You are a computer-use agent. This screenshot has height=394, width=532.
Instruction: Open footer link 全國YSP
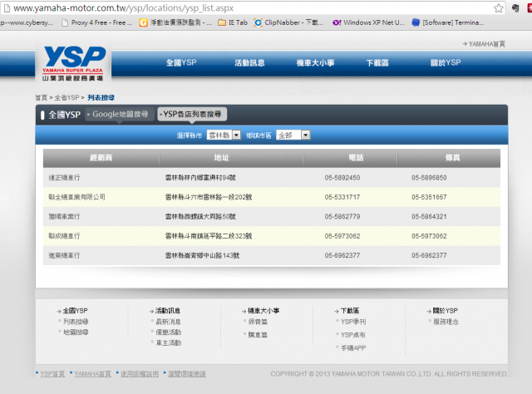click(76, 311)
